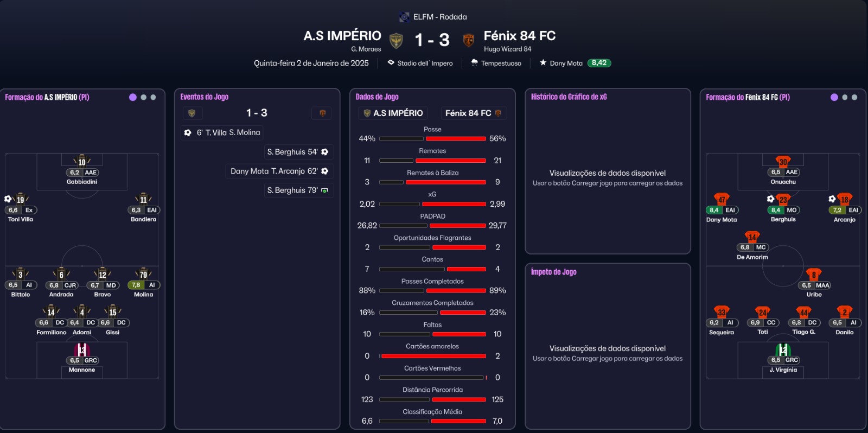
Task: Click the Fénix 84 FC crest in header
Action: coord(468,40)
